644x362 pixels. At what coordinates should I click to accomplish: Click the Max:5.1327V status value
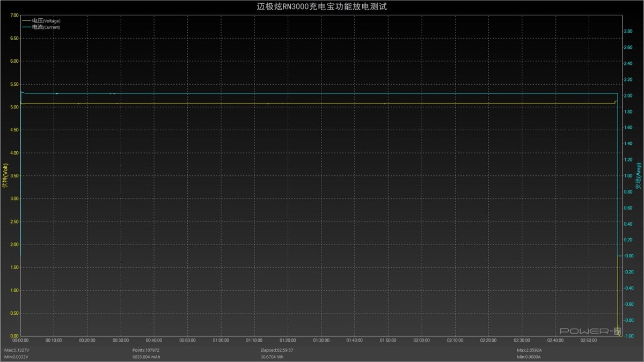click(17, 350)
